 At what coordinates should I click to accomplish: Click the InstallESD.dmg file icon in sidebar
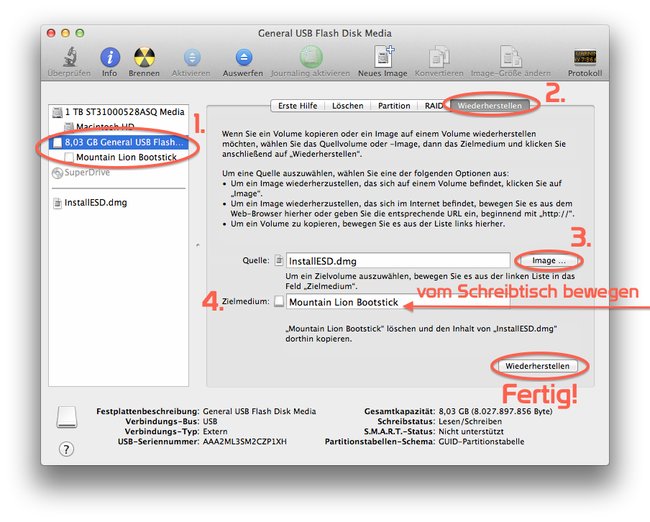pyautogui.click(x=57, y=203)
